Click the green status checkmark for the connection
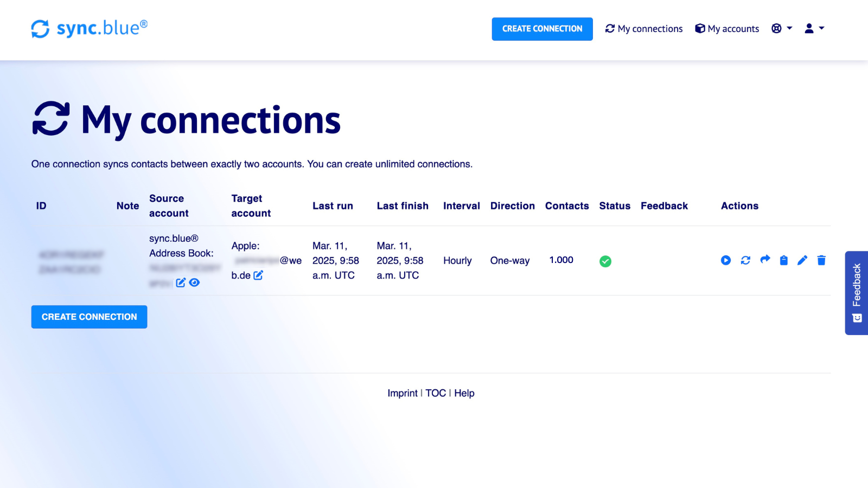868x488 pixels. (605, 261)
